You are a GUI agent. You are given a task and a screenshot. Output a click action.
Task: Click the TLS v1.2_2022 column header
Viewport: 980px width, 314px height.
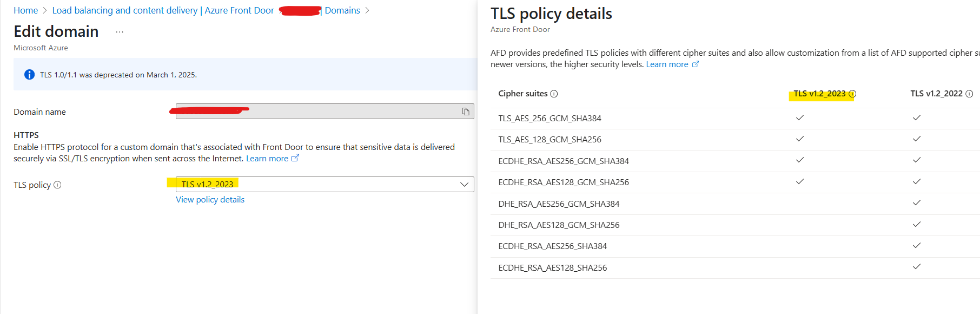click(936, 94)
